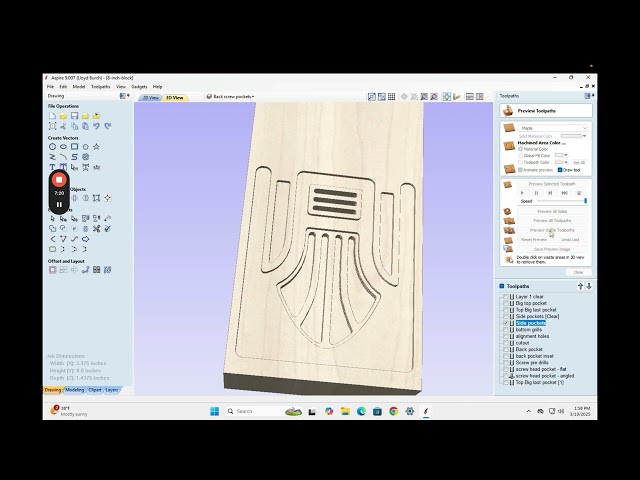This screenshot has height=480, width=640.
Task: Undo the last action with the undo arrow
Action: tap(96, 126)
